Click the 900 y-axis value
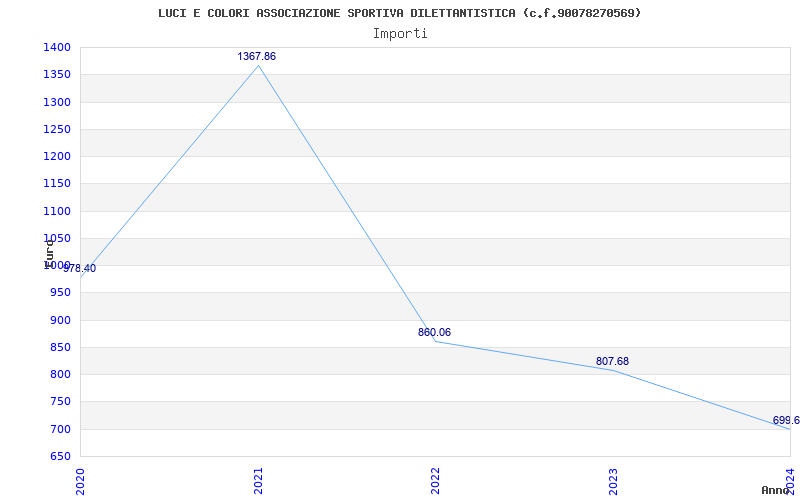The width and height of the screenshot is (800, 500). click(60, 320)
